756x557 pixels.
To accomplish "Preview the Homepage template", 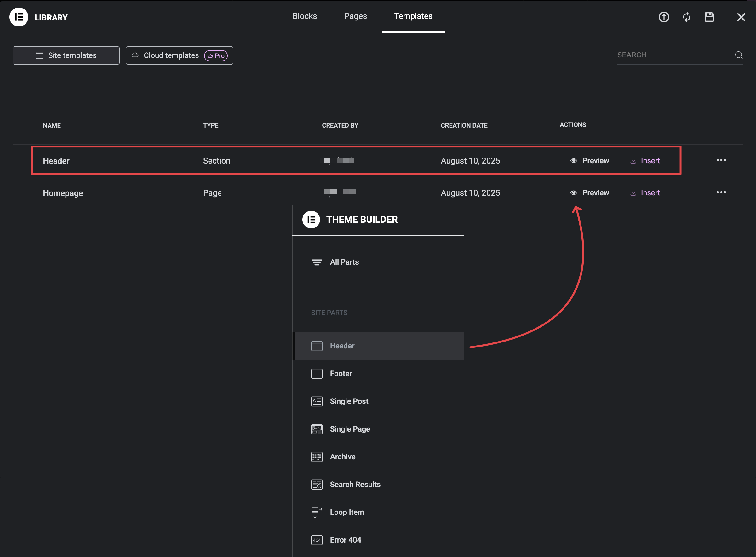I will click(589, 192).
